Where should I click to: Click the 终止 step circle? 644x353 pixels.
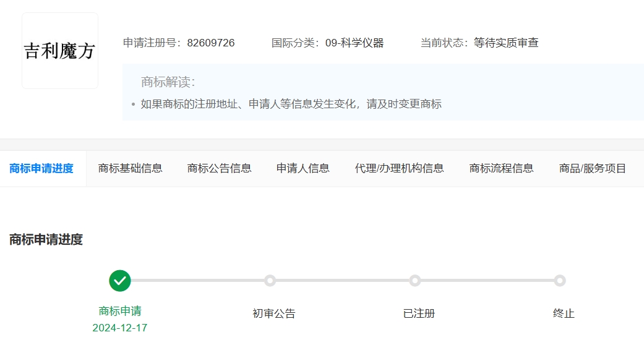tap(559, 281)
